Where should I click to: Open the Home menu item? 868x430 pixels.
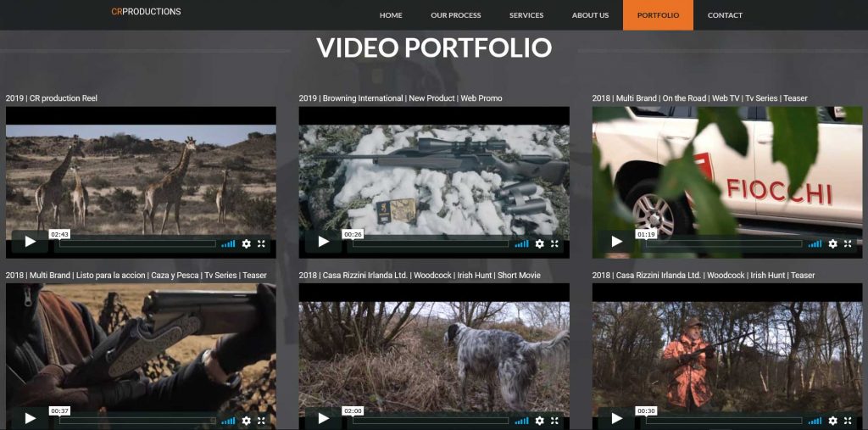[391, 15]
